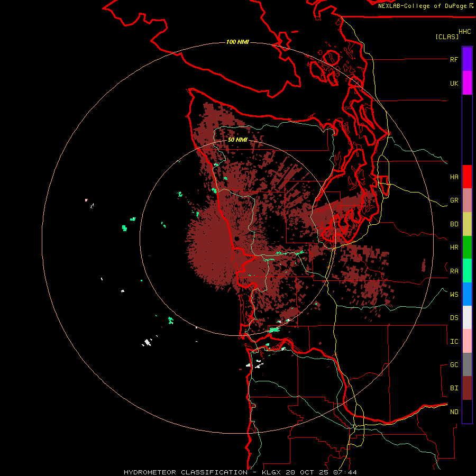
Task: Click the WS blue legend color block
Action: coord(467,294)
